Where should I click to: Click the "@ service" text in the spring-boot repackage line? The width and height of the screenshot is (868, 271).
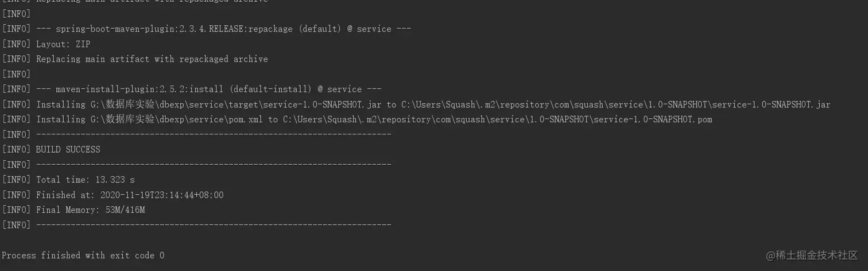(x=369, y=29)
